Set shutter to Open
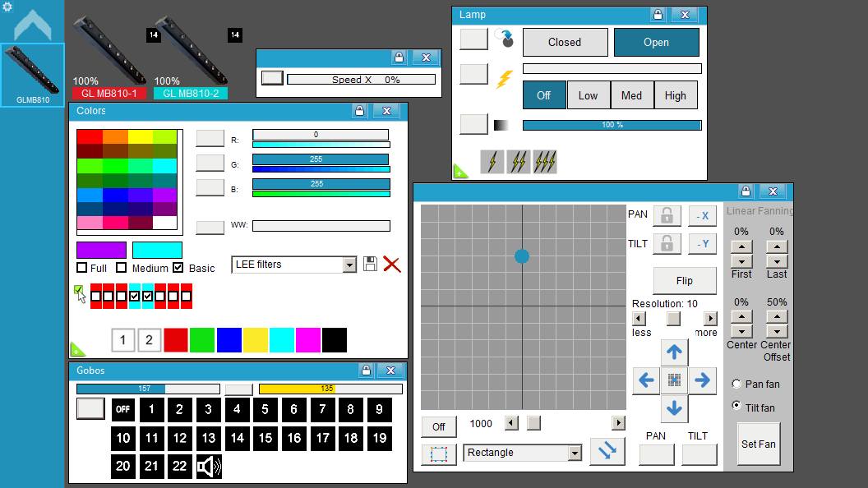Viewport: 868px width, 488px height. tap(657, 43)
